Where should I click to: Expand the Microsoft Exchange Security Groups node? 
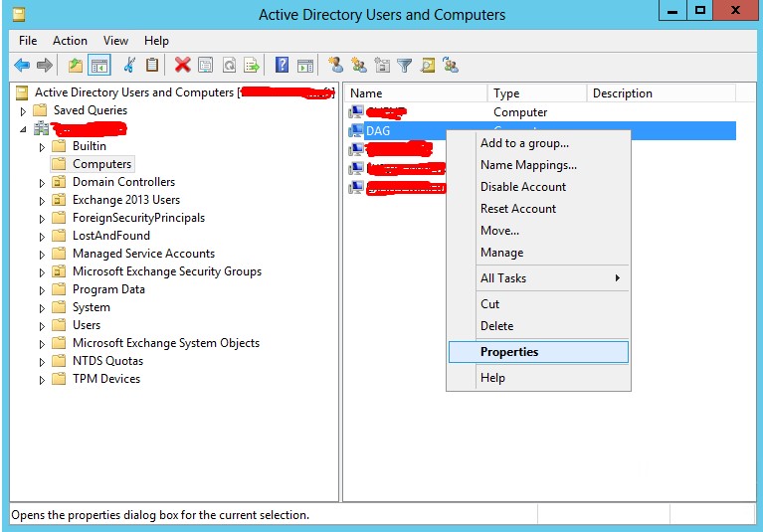(x=42, y=272)
